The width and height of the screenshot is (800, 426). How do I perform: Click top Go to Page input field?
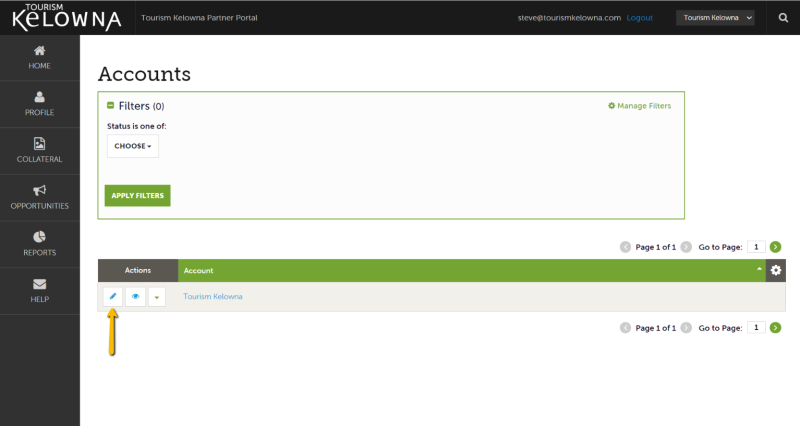756,247
